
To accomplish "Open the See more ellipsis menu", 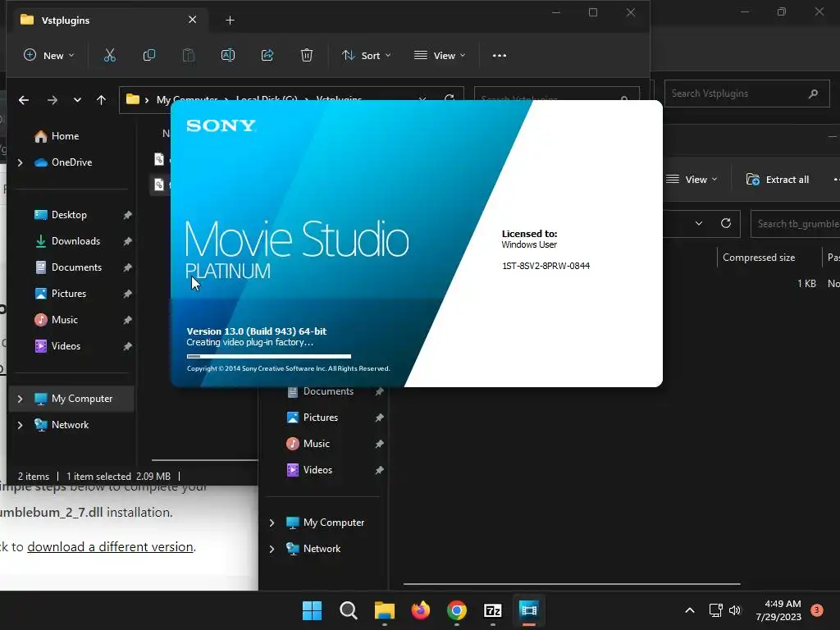I will point(500,55).
